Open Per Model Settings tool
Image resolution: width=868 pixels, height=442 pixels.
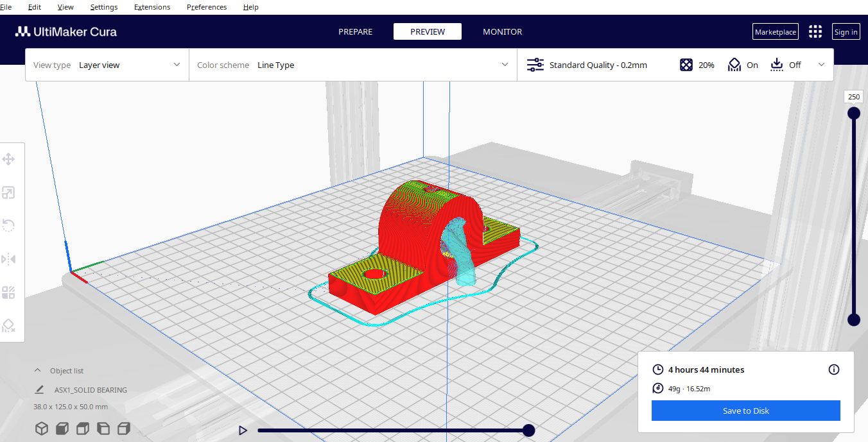[x=9, y=293]
